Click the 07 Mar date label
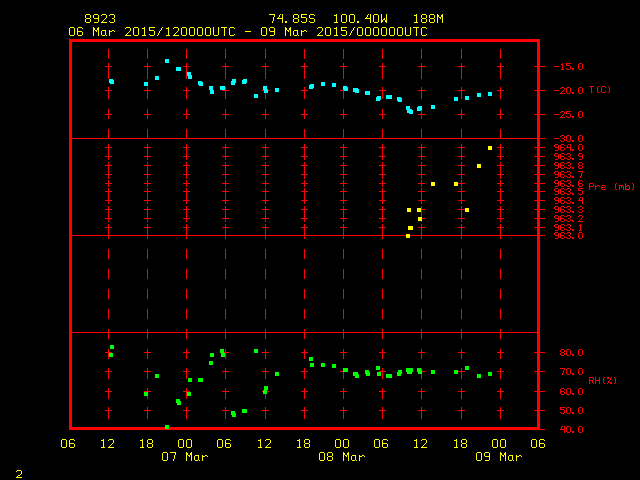The height and width of the screenshot is (480, 640). click(x=185, y=457)
